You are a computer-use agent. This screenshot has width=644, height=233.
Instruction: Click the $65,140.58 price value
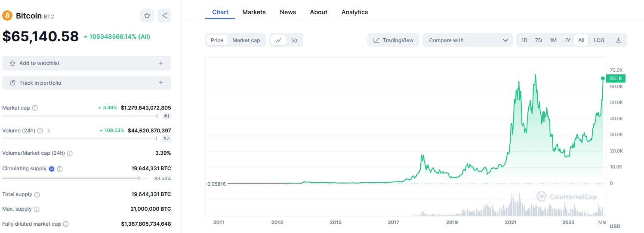point(40,36)
